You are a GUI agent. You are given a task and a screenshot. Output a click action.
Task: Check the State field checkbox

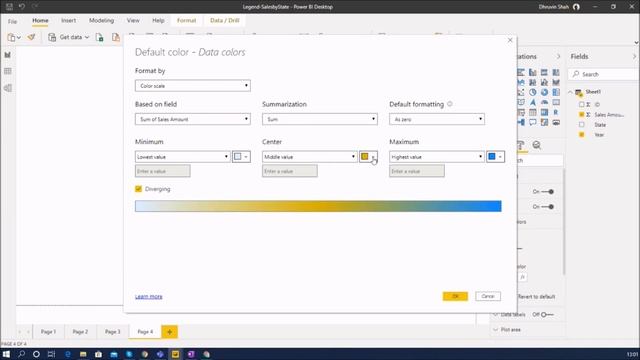tap(582, 124)
